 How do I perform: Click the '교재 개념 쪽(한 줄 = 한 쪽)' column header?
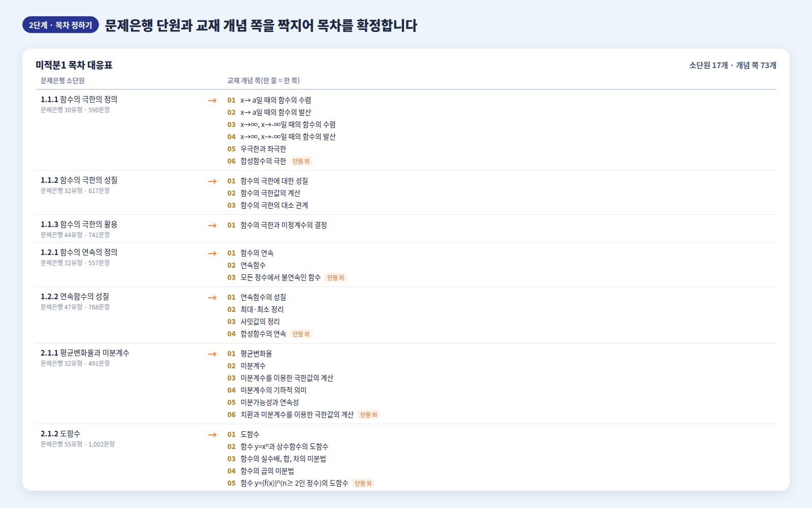coord(263,81)
